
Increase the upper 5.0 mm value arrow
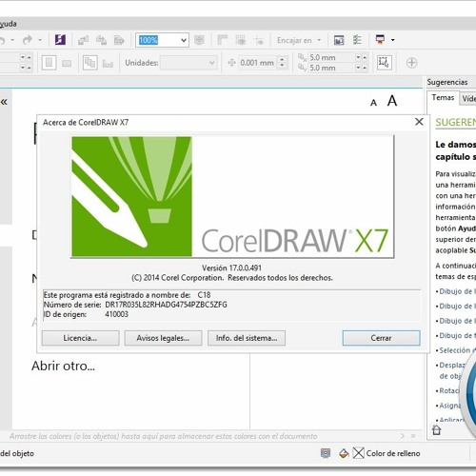365,58
